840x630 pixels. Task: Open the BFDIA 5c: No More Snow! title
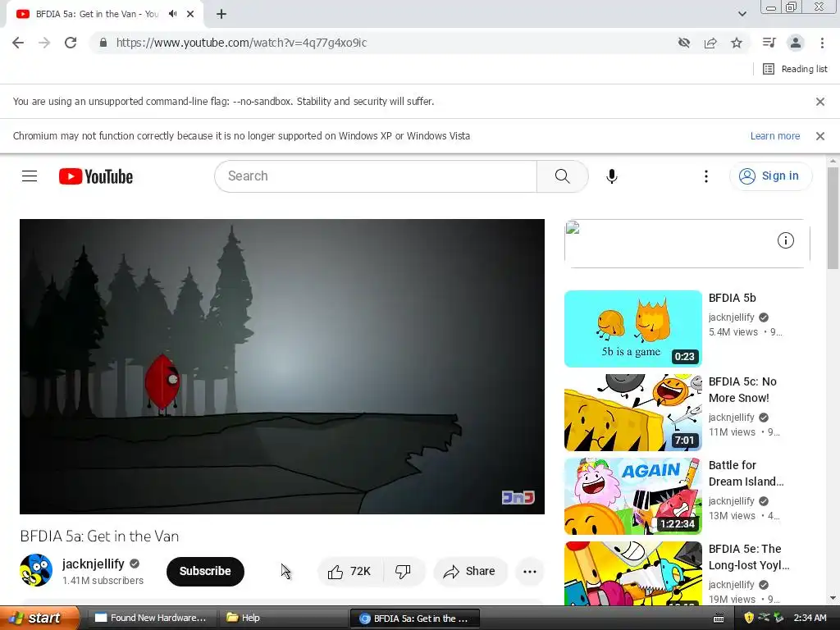pos(742,390)
